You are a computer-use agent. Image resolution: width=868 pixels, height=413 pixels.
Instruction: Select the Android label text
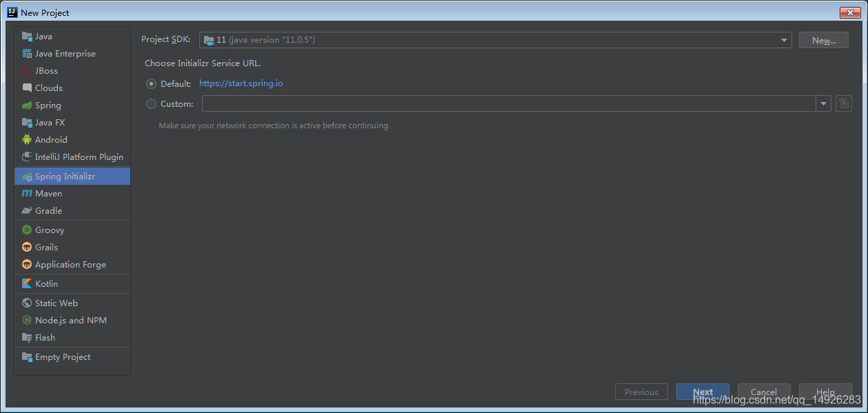point(51,139)
